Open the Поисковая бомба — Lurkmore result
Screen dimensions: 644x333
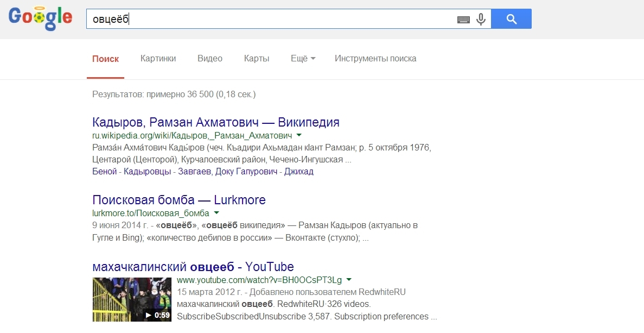pos(179,200)
